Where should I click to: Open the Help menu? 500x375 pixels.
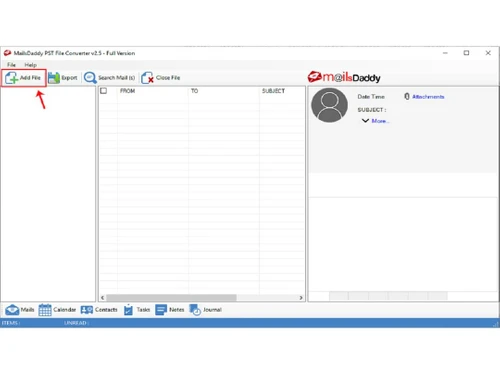tap(30, 65)
